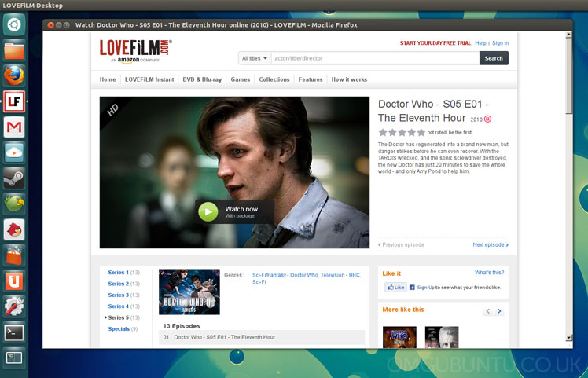Open the Gmail launcher icon
This screenshot has width=588, height=378.
point(14,127)
